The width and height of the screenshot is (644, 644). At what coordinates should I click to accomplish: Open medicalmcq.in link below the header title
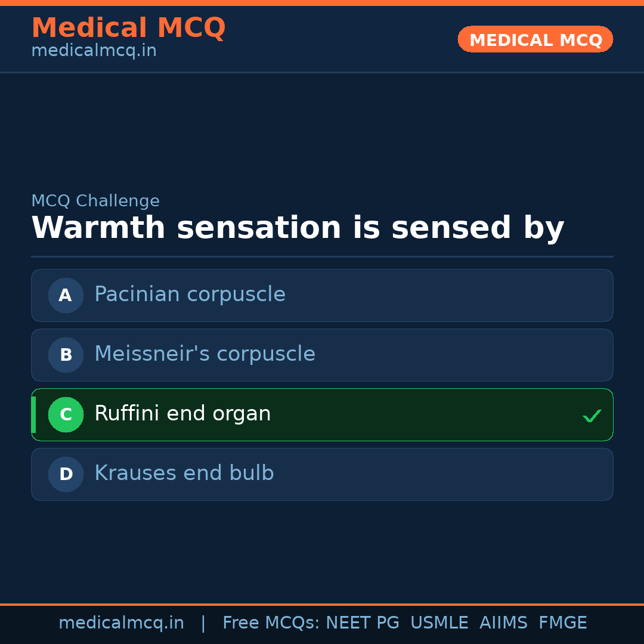click(x=94, y=51)
